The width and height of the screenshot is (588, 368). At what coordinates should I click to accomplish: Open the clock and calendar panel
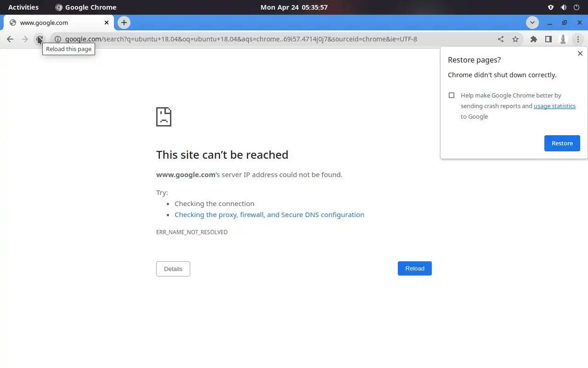pos(294,7)
